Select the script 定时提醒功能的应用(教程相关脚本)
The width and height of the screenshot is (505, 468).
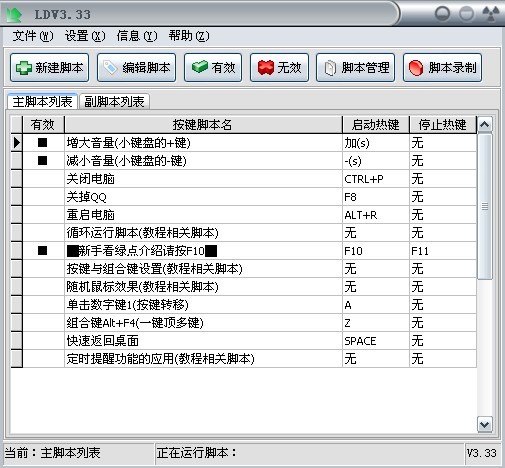click(x=203, y=359)
